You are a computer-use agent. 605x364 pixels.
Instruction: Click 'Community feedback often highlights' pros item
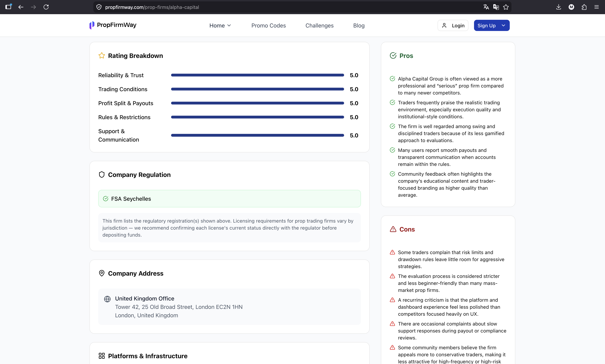pyautogui.click(x=447, y=184)
